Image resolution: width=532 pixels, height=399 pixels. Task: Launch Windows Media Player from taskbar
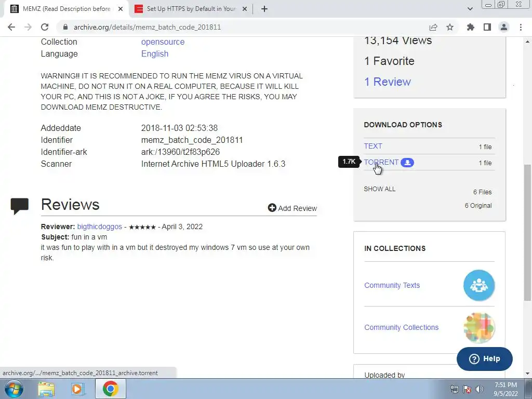pos(77,389)
